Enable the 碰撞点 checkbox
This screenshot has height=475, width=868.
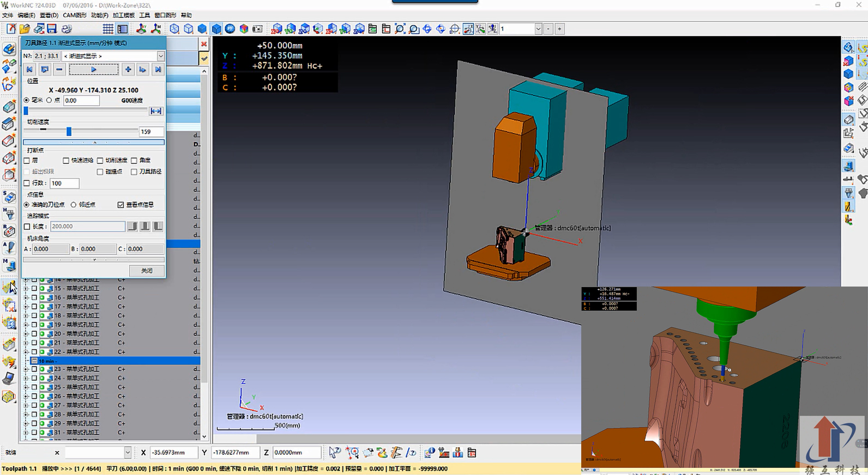(100, 172)
